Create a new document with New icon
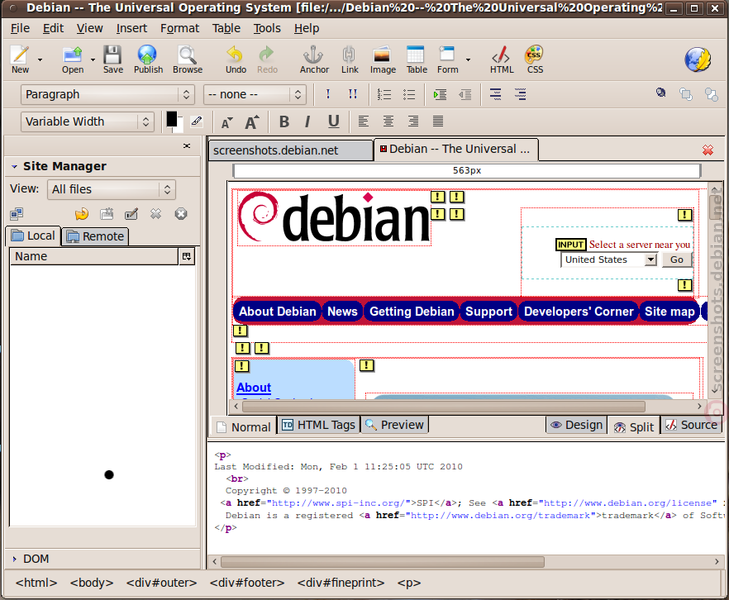Viewport: 729px width, 600px height. tap(20, 59)
